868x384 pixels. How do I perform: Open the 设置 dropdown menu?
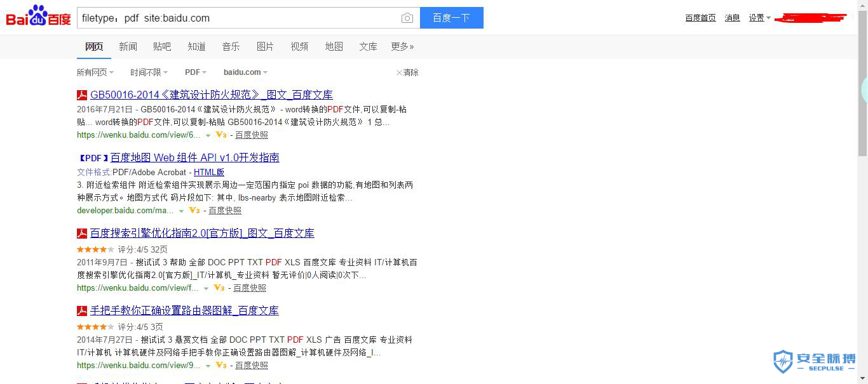pyautogui.click(x=759, y=18)
